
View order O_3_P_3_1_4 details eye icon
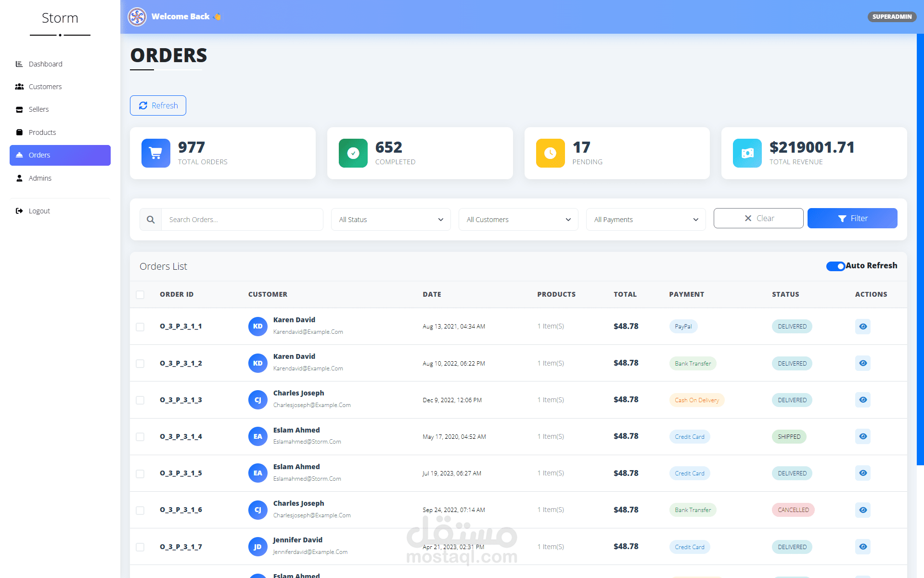(x=863, y=436)
